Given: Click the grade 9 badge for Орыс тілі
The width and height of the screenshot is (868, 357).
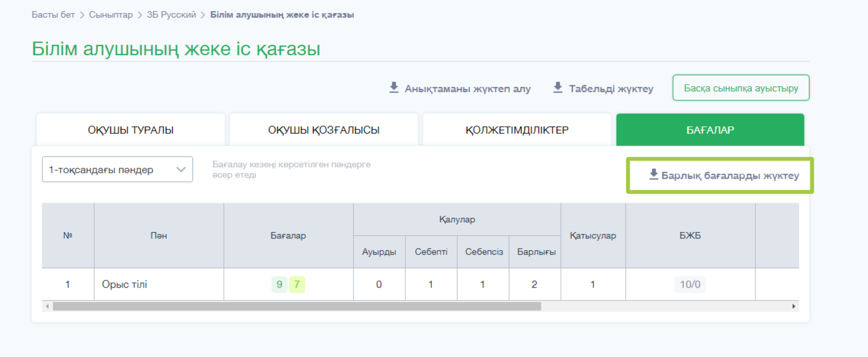Looking at the screenshot, I should pos(279,284).
